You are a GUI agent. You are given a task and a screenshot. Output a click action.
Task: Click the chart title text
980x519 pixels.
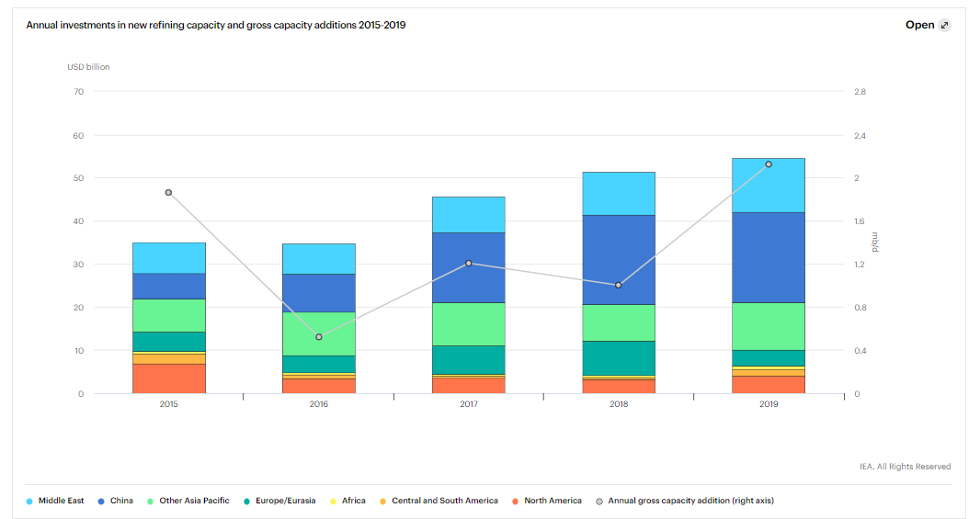(216, 25)
